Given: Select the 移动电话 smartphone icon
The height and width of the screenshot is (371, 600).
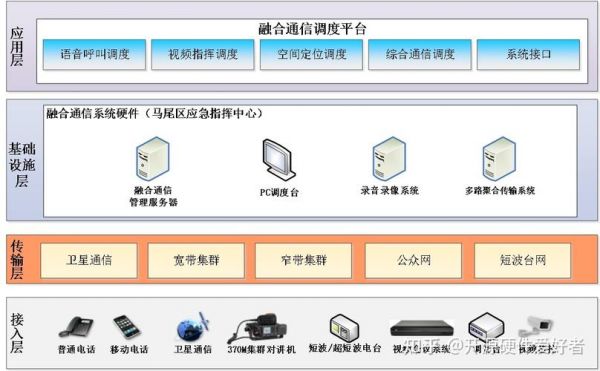Looking at the screenshot, I should [x=127, y=327].
